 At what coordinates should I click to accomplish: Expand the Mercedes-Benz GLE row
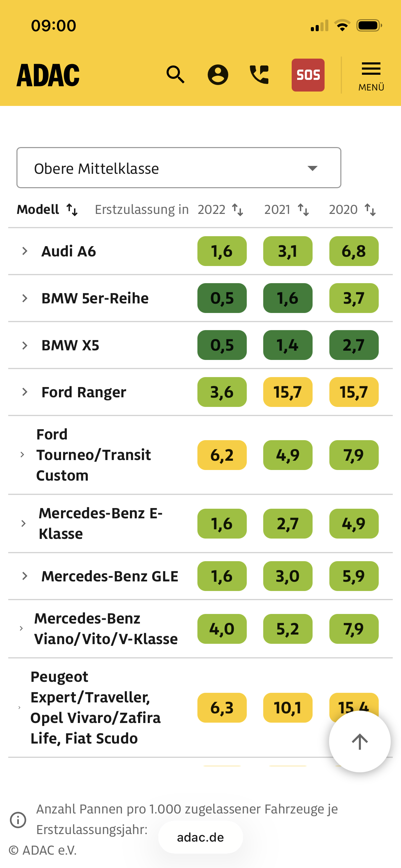point(25,576)
